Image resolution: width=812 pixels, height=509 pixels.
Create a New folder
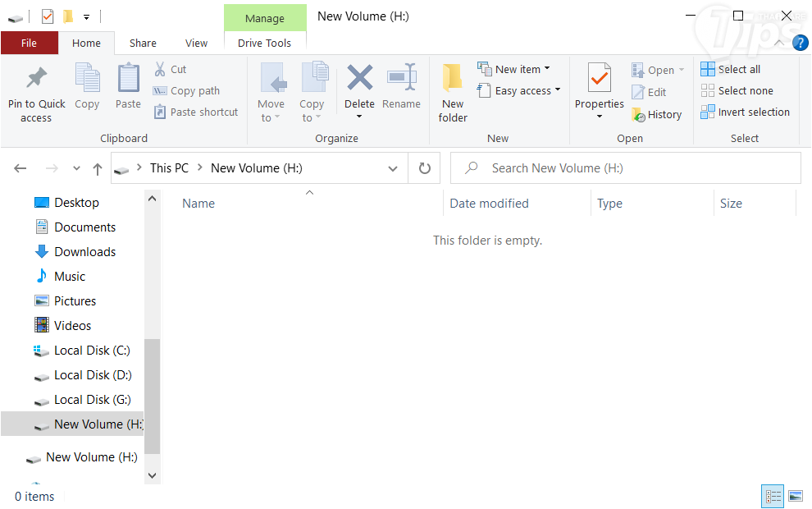(453, 94)
